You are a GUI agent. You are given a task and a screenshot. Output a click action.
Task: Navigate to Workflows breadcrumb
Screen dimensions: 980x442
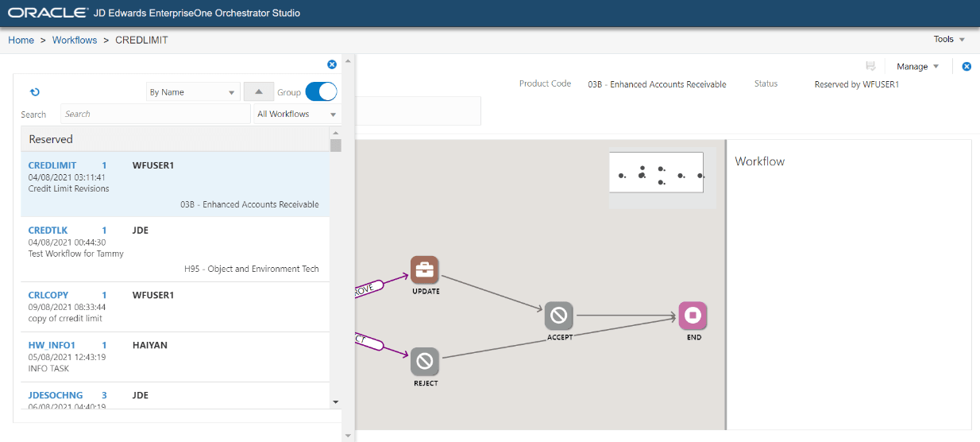click(x=75, y=40)
